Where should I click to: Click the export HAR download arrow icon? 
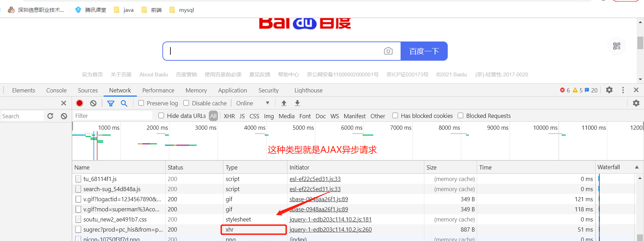click(297, 103)
